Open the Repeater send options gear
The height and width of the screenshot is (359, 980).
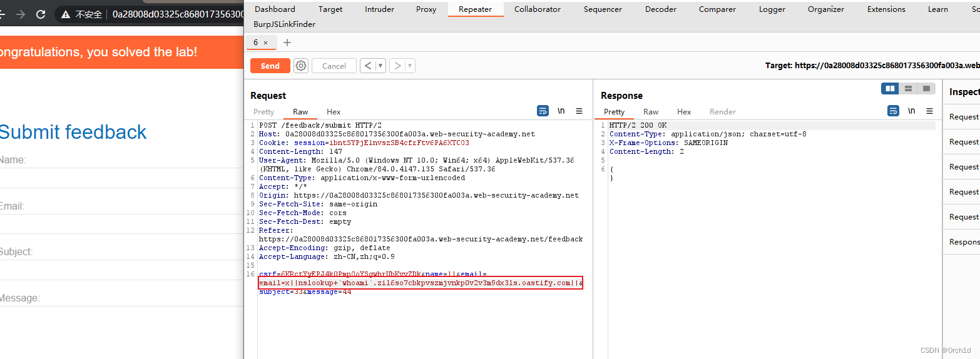(301, 66)
